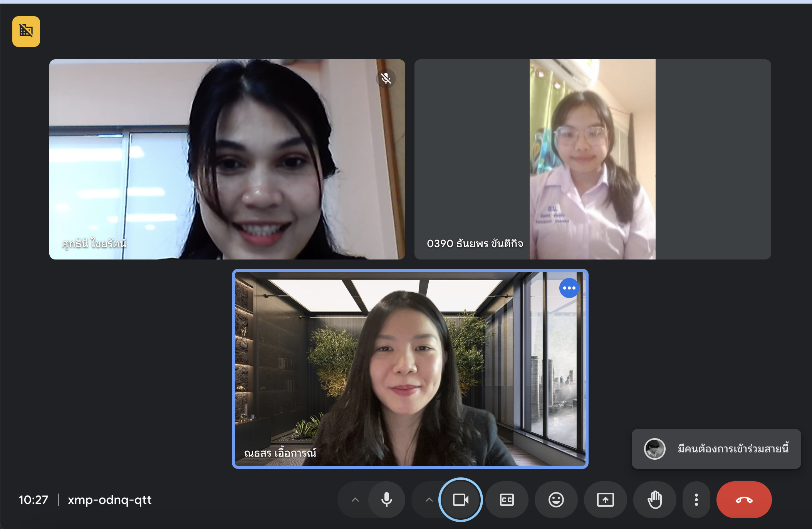Toggle closed captions
The width and height of the screenshot is (812, 529).
click(507, 500)
